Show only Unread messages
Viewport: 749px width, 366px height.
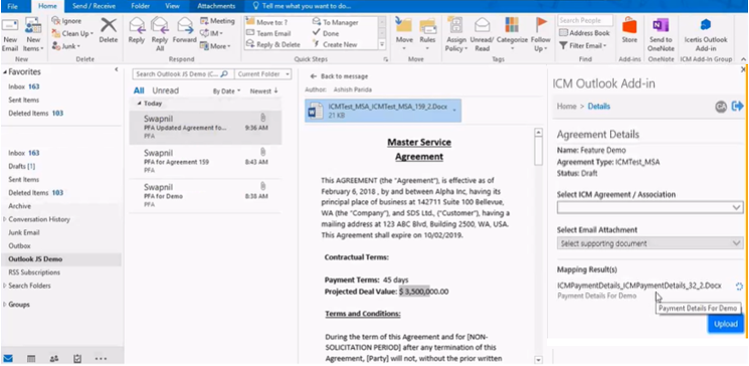coord(165,91)
